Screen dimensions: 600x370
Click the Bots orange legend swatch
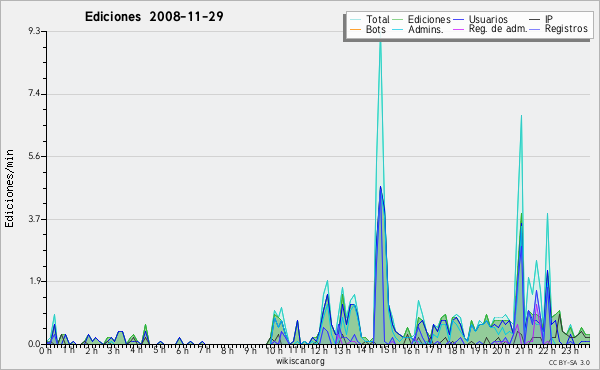tap(355, 29)
